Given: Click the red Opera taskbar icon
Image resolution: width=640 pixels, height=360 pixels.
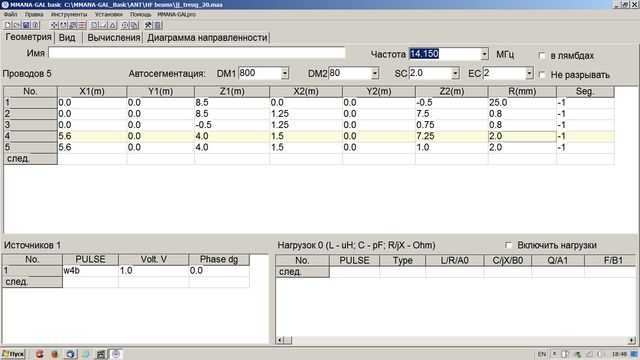Looking at the screenshot, I should click(40, 354).
